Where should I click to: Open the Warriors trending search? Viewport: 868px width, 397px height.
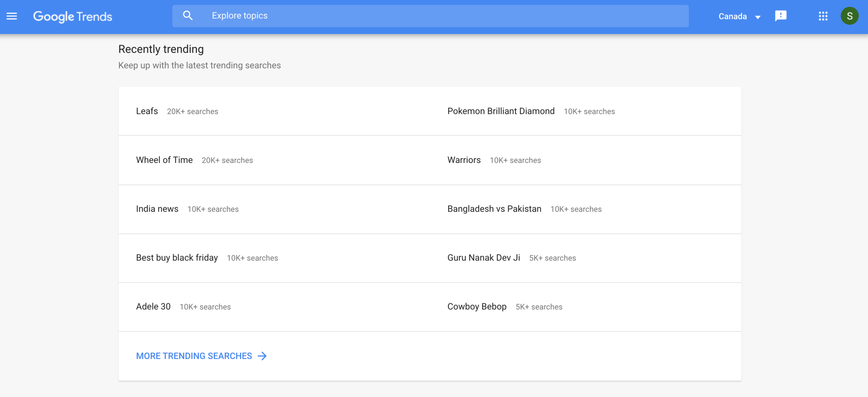[464, 160]
